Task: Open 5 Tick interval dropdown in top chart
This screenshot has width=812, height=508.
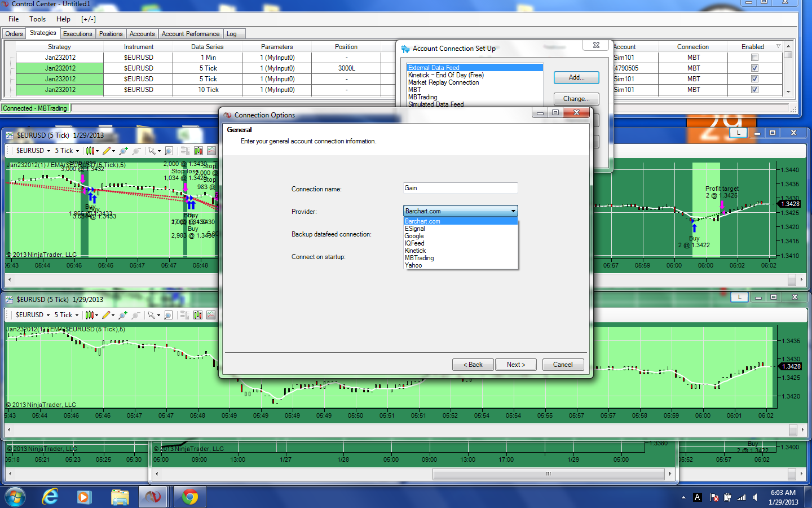Action: [x=67, y=151]
